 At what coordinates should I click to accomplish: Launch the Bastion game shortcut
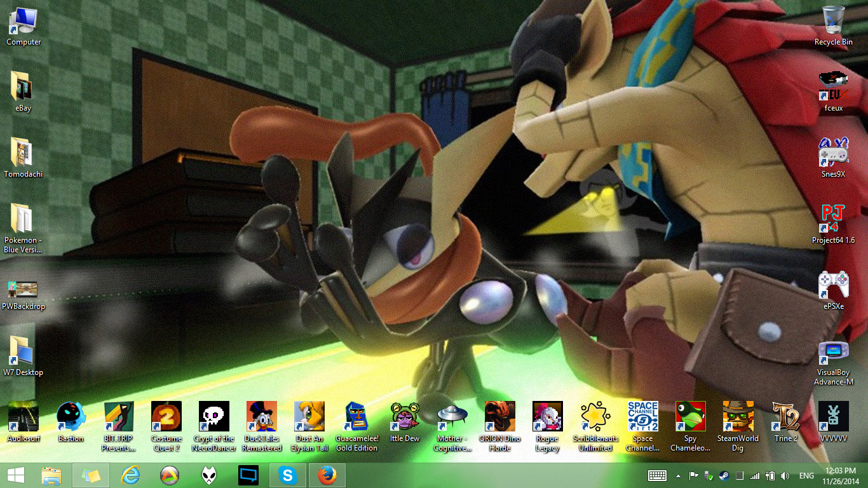coord(71,422)
